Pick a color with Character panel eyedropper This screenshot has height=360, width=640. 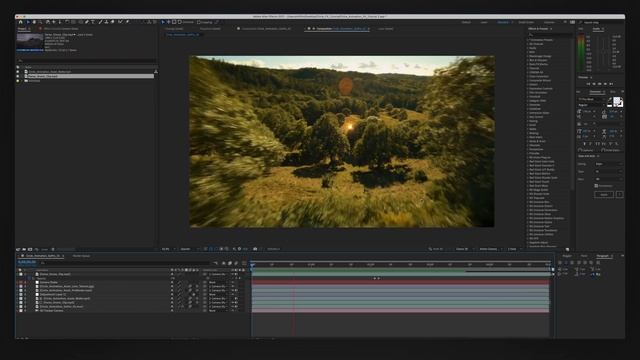click(x=609, y=100)
